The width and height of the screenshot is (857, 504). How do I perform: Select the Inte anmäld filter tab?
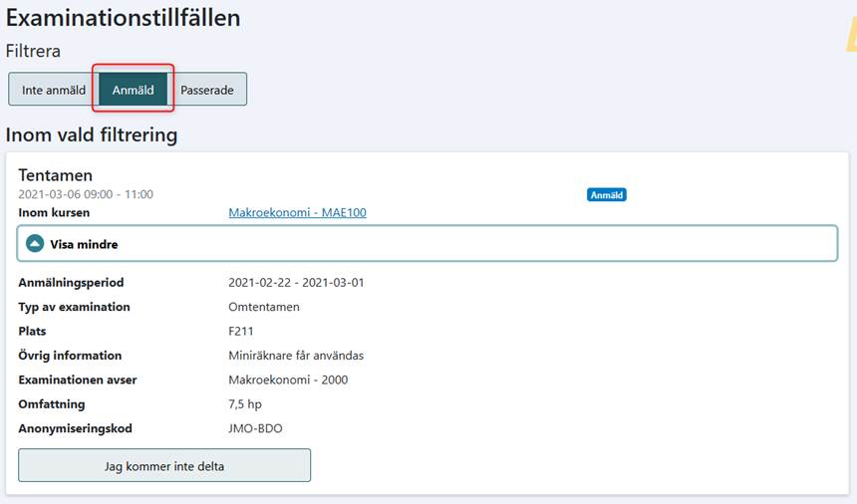[x=54, y=90]
